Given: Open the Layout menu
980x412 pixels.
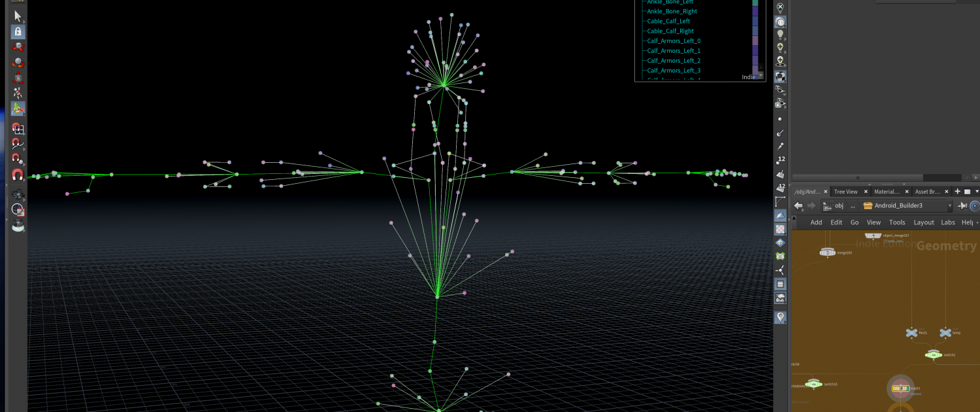Looking at the screenshot, I should 923,222.
